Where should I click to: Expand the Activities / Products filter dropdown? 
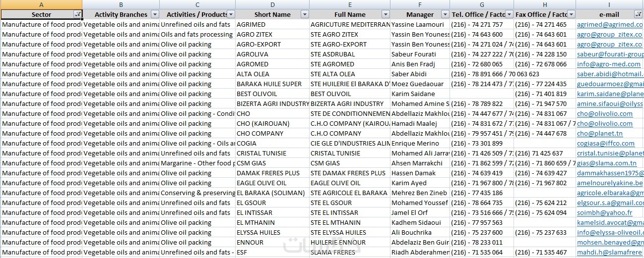pos(231,14)
